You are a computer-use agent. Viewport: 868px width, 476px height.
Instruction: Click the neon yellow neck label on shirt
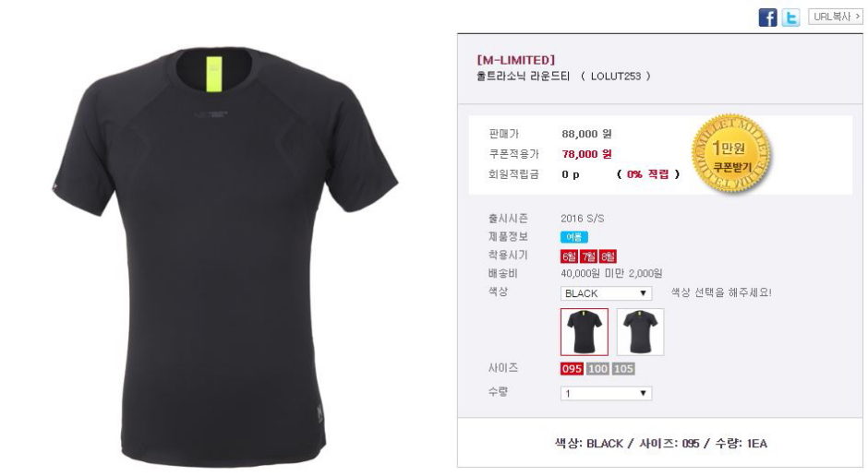(215, 74)
